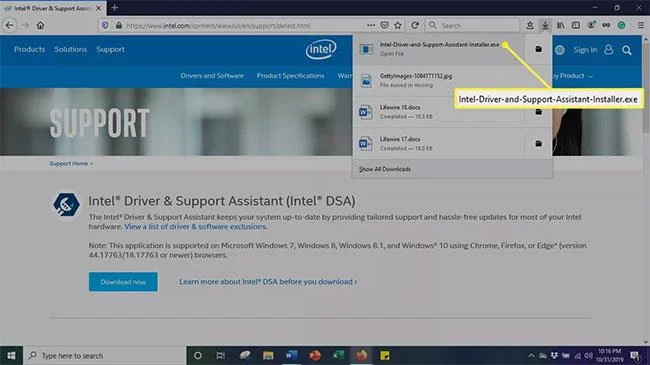The image size is (650, 365).
Task: Toggle the sidebar view icon
Action: (x=576, y=25)
